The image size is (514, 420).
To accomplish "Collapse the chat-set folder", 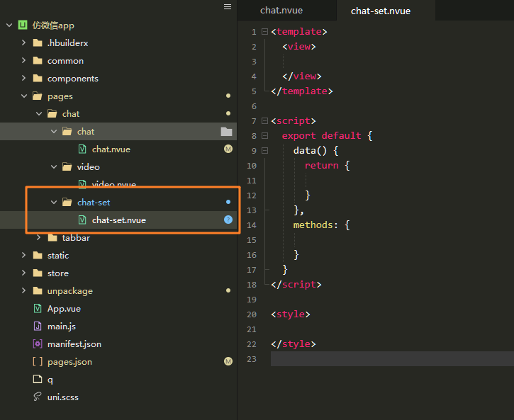I will coord(54,203).
